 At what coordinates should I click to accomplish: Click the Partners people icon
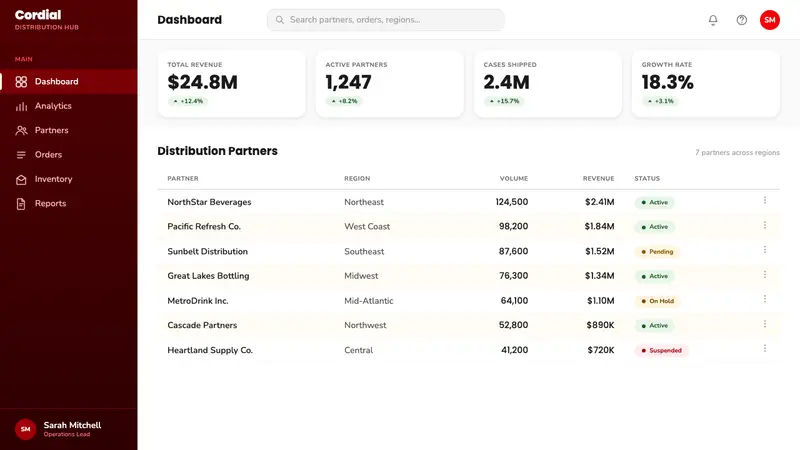21,131
